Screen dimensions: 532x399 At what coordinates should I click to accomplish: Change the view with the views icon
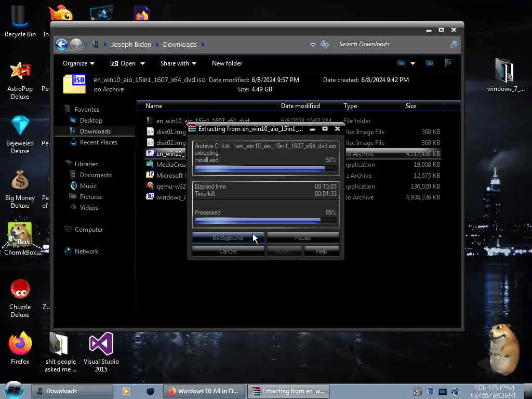point(402,63)
